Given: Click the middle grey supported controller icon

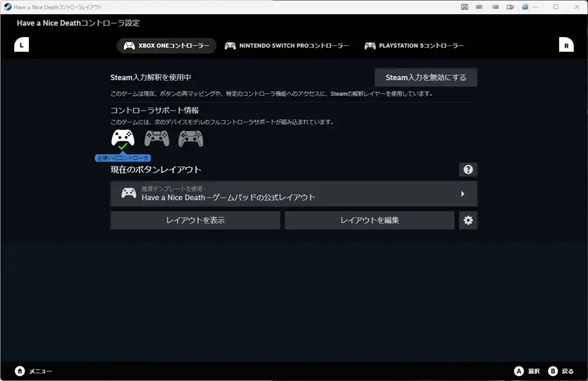Looking at the screenshot, I should pos(157,138).
